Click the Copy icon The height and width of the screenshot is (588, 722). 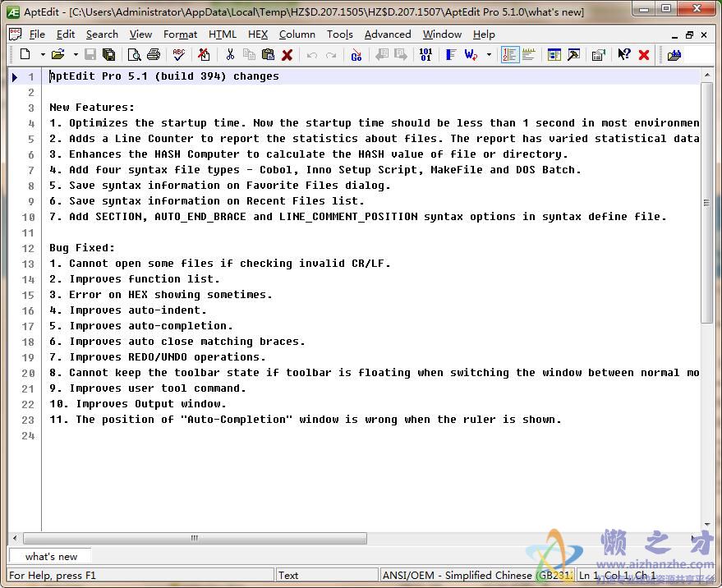point(249,55)
